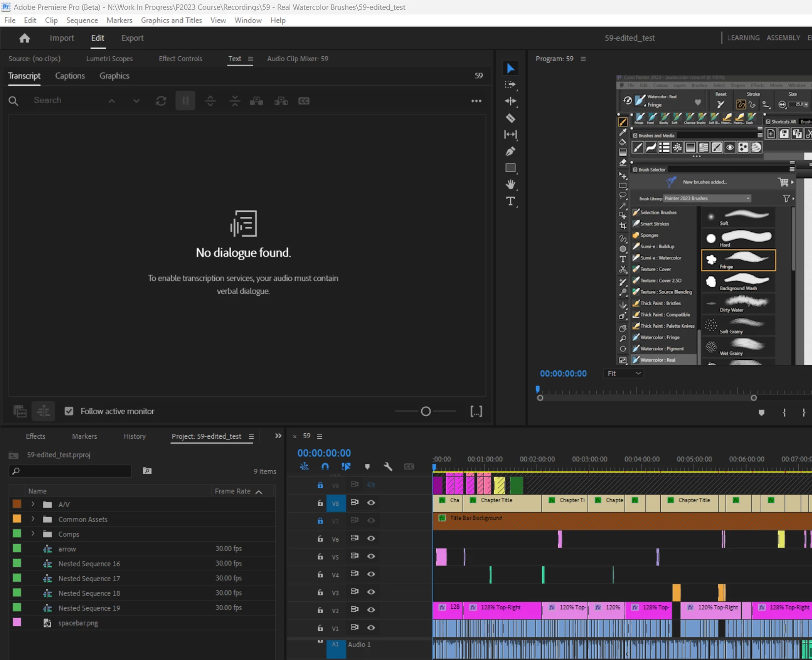Expand the Comps bin
Viewport: 812px width, 660px height.
(33, 534)
